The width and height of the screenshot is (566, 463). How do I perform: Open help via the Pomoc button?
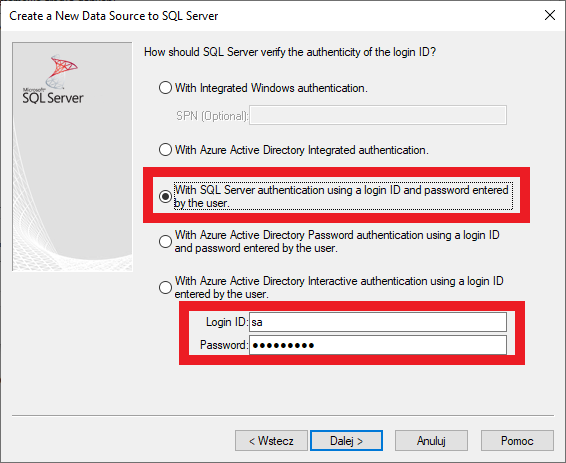(x=517, y=441)
